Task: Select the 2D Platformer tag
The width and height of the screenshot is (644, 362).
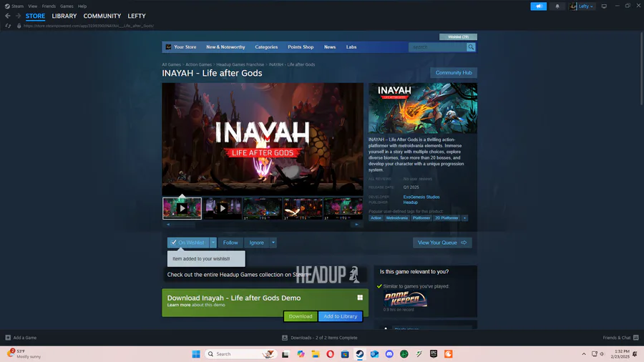Action: (447, 218)
